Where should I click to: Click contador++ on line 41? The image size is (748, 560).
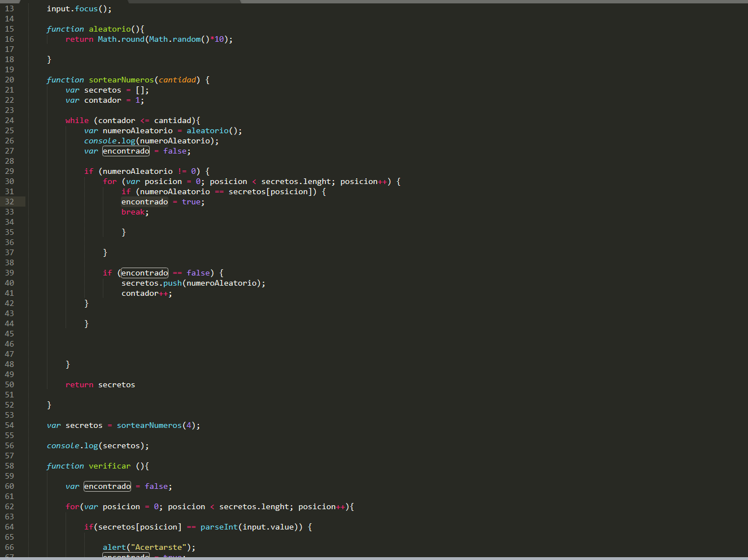point(145,293)
